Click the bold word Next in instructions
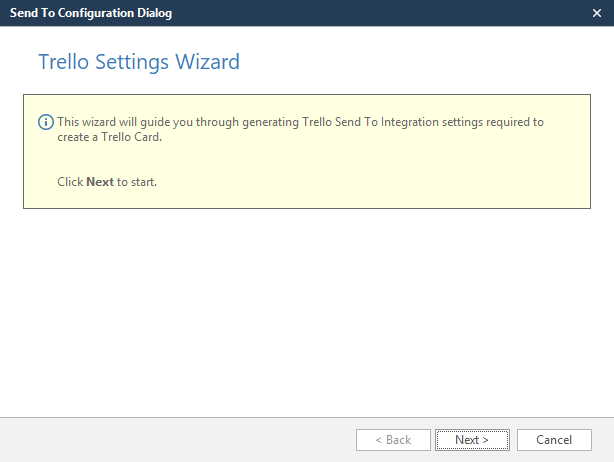Screen dimensions: 614x462 pos(100,182)
